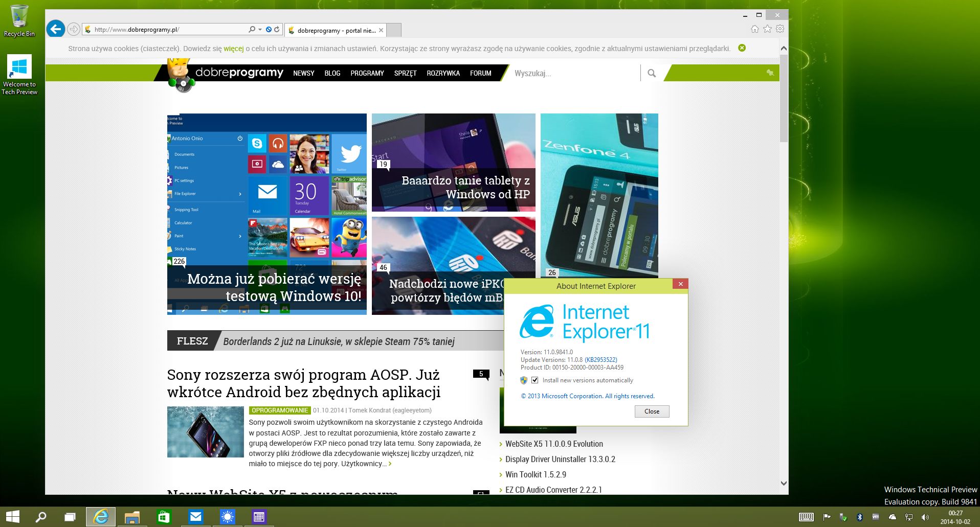This screenshot has width=980, height=527.
Task: Open the Calendar app on taskbar
Action: click(x=259, y=517)
